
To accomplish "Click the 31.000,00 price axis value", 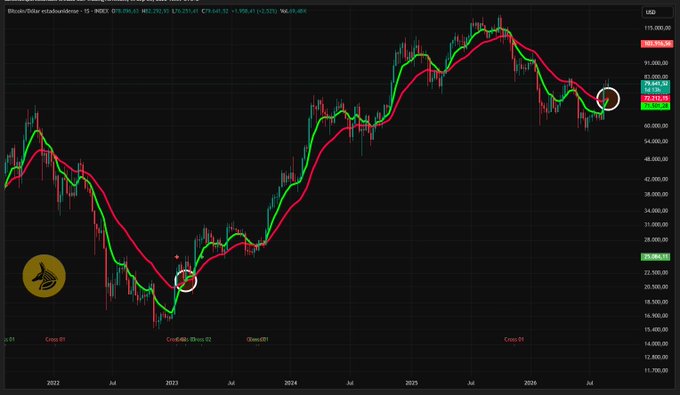I will [656, 225].
